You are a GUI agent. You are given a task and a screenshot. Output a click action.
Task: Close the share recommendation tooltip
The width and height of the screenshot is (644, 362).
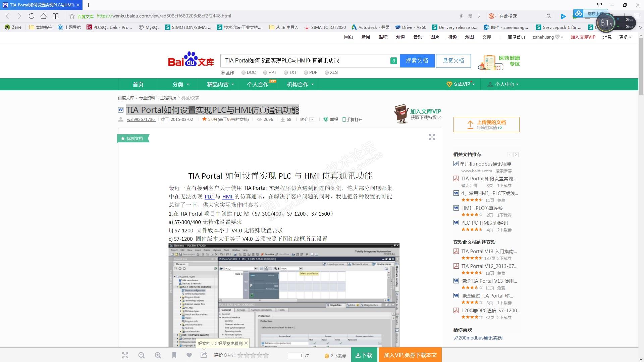click(x=246, y=343)
